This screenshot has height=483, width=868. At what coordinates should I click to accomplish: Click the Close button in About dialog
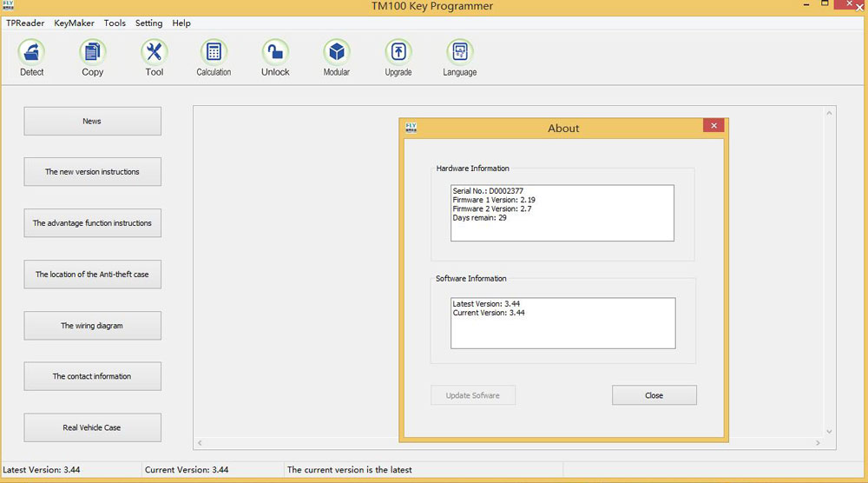pyautogui.click(x=654, y=395)
